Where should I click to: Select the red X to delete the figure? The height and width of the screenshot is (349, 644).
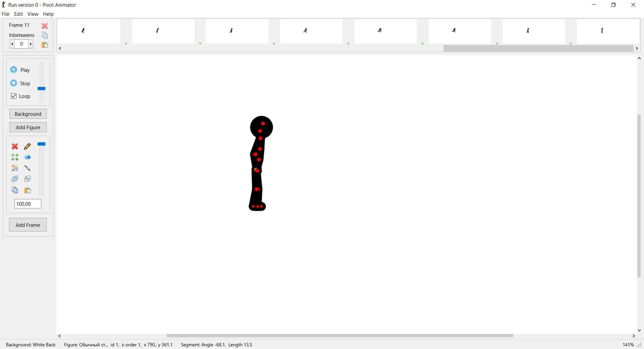(x=15, y=147)
